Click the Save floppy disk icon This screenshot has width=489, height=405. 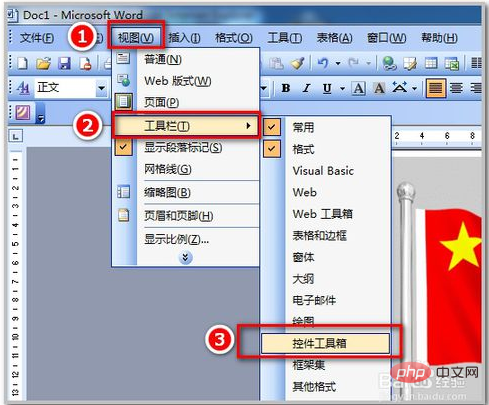tap(64, 63)
